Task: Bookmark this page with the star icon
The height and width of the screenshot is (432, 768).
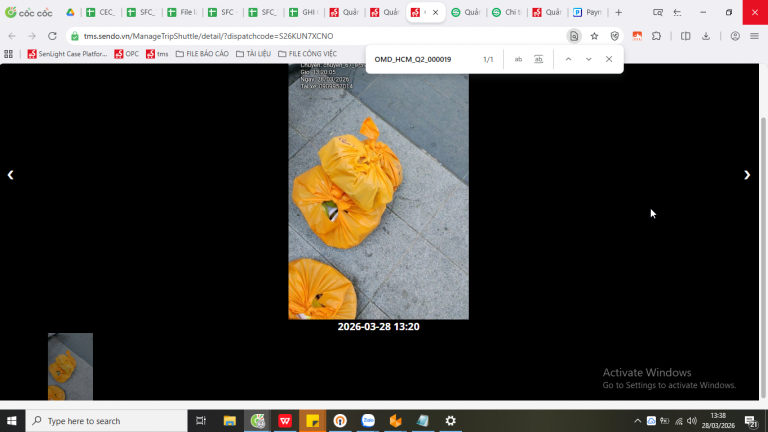Action: (594, 36)
